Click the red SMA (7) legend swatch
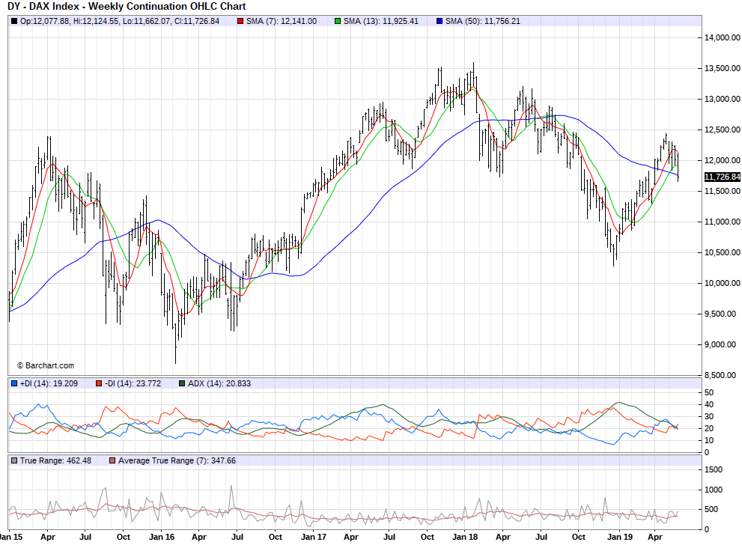Viewport: 742px width, 560px height. (240, 21)
